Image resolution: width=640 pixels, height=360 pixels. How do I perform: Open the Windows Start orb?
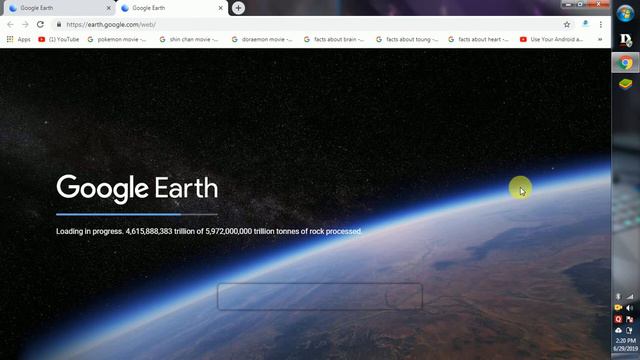(625, 13)
